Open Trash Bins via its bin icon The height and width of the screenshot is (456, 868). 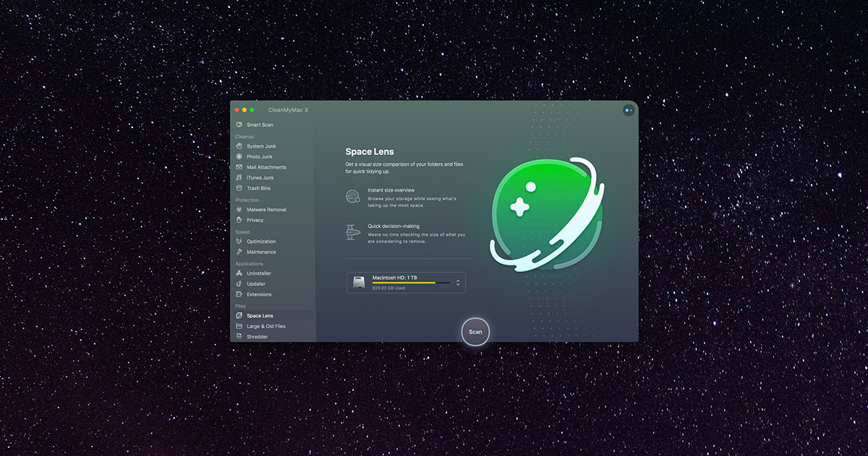239,188
